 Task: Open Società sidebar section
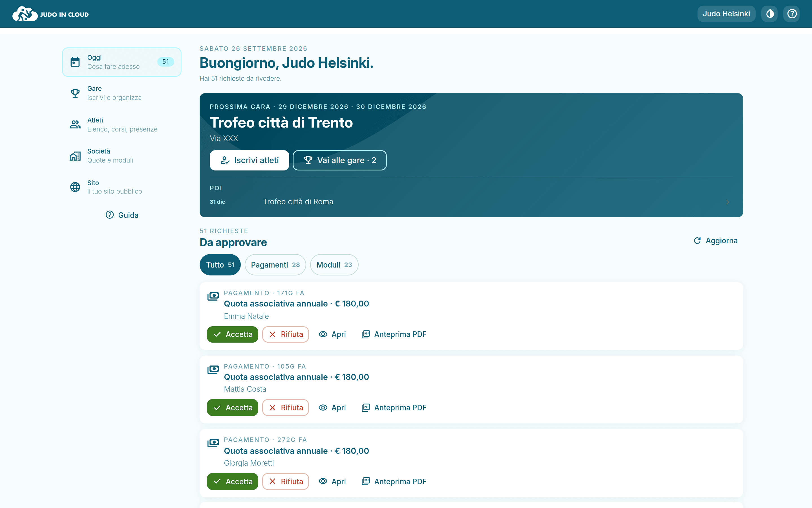[x=122, y=156]
